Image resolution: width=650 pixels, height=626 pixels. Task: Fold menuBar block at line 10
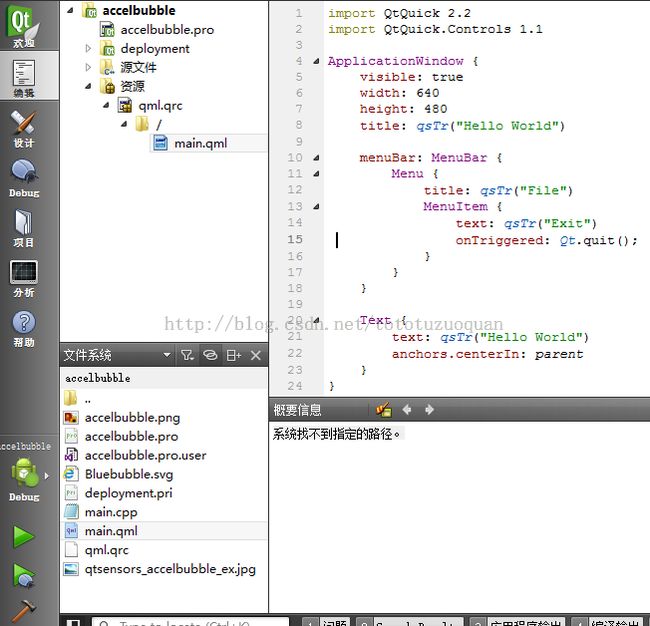point(316,158)
